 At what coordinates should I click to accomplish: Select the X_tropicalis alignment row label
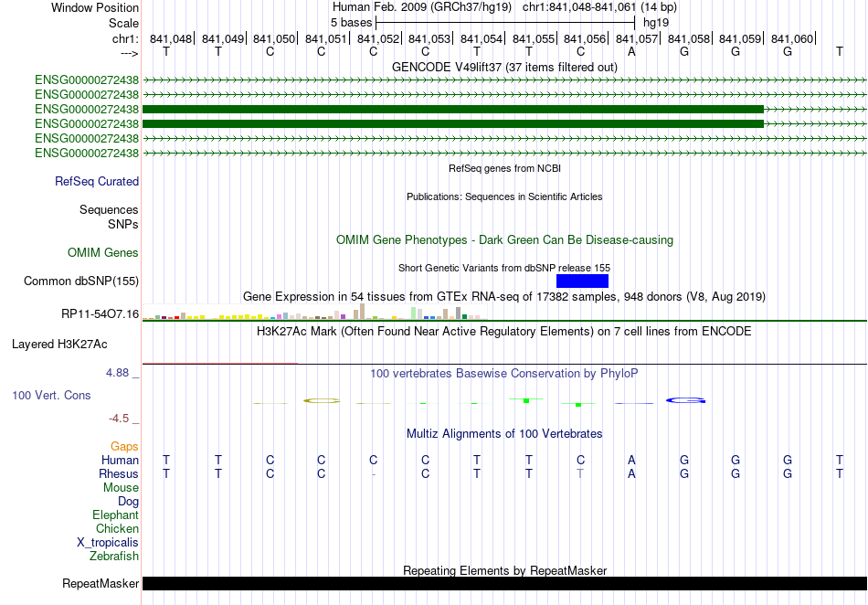coord(108,543)
